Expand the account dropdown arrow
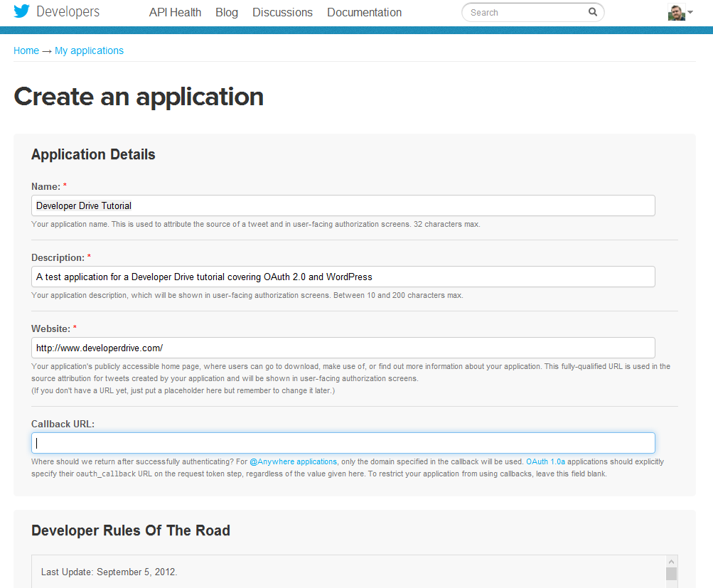The height and width of the screenshot is (588, 713). (690, 12)
